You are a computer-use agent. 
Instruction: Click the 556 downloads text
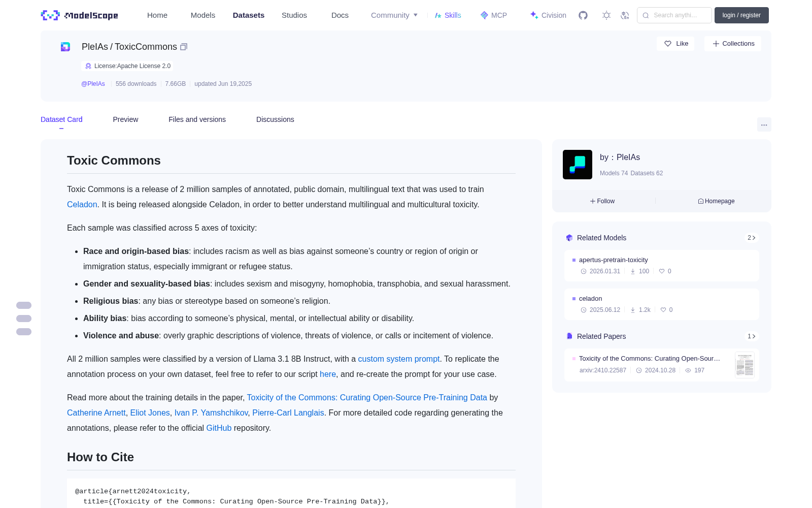tap(136, 84)
